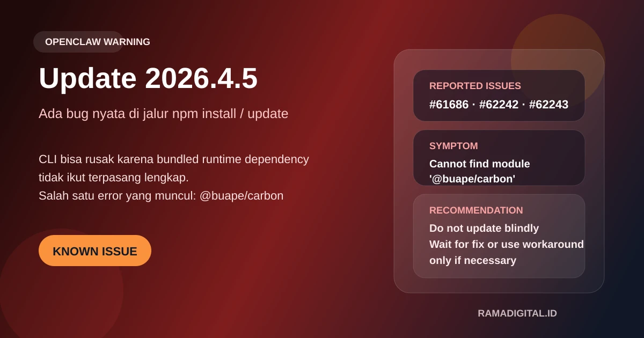Screen dimensions: 644x338
Task: Click 'Wait for fix or use workaround' text
Action: click(x=506, y=244)
